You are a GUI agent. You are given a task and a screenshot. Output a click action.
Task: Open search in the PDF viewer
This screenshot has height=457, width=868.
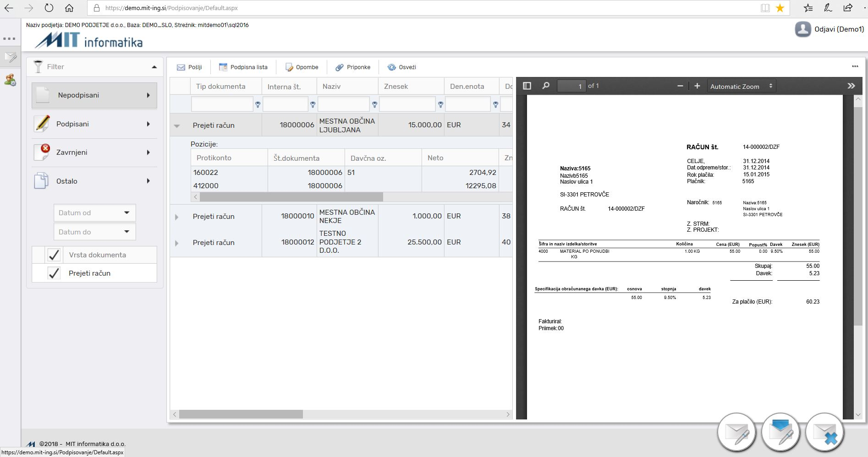point(545,86)
